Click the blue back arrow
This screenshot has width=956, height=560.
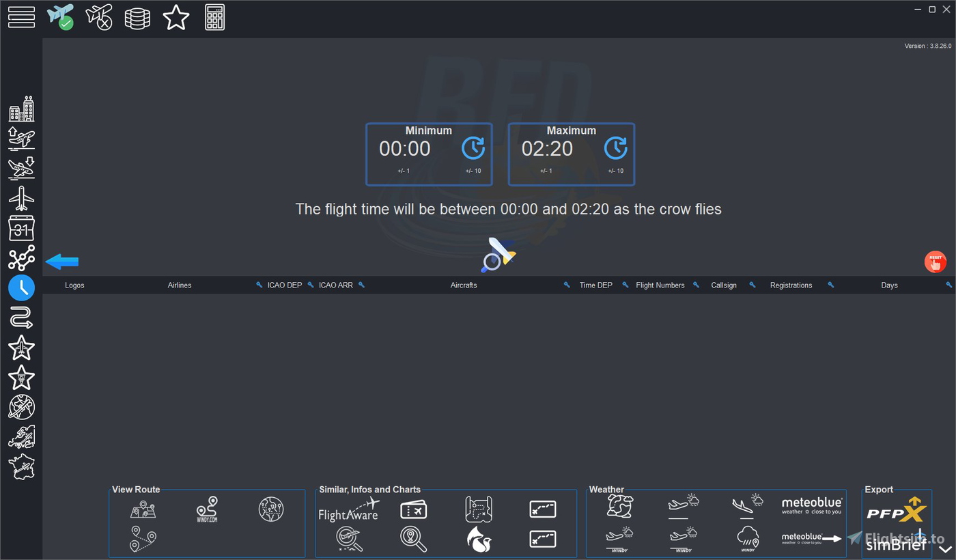(x=61, y=261)
